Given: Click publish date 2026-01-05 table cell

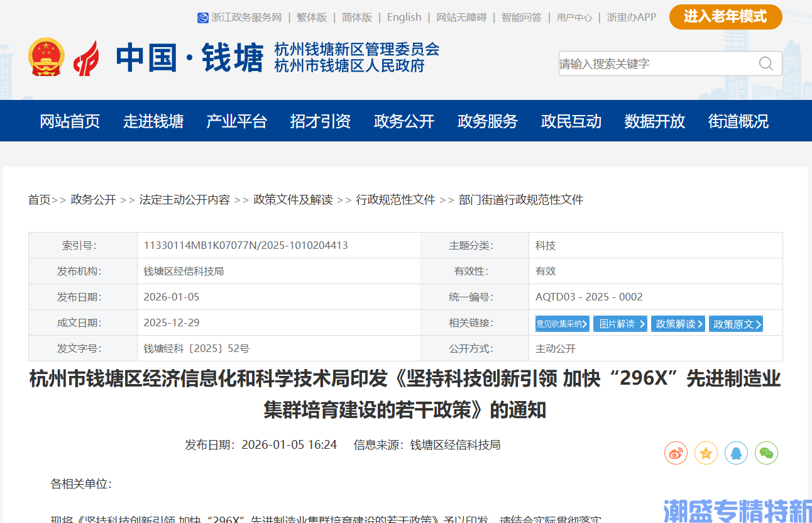Looking at the screenshot, I should (172, 297).
